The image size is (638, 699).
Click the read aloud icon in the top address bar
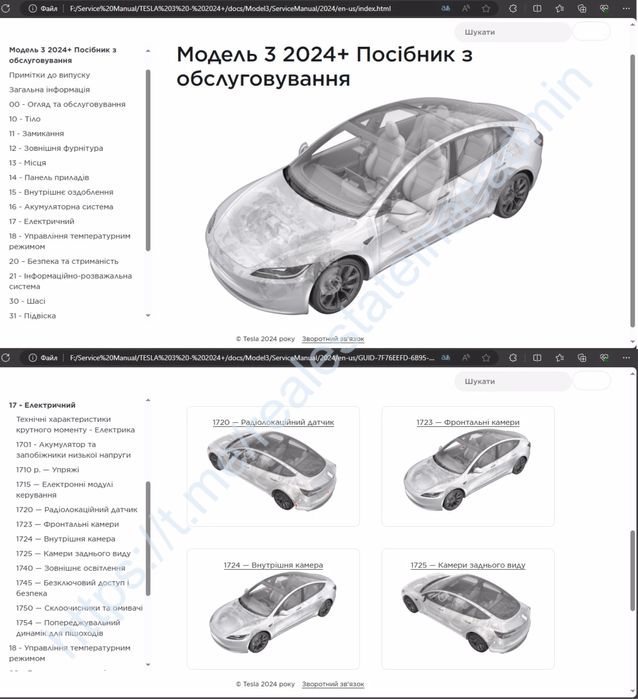pyautogui.click(x=466, y=8)
